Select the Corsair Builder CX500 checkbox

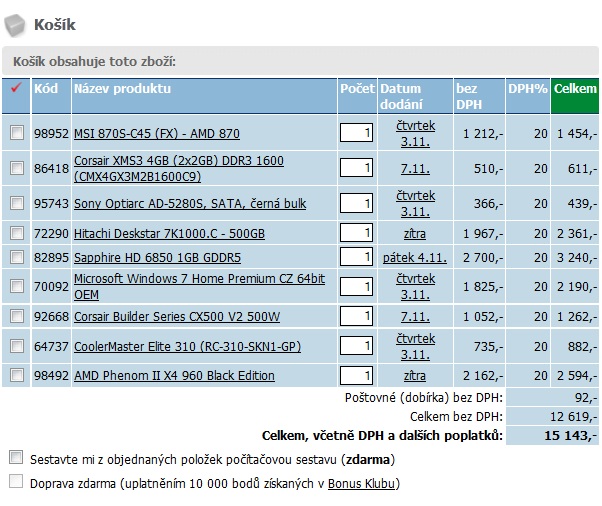point(17,316)
